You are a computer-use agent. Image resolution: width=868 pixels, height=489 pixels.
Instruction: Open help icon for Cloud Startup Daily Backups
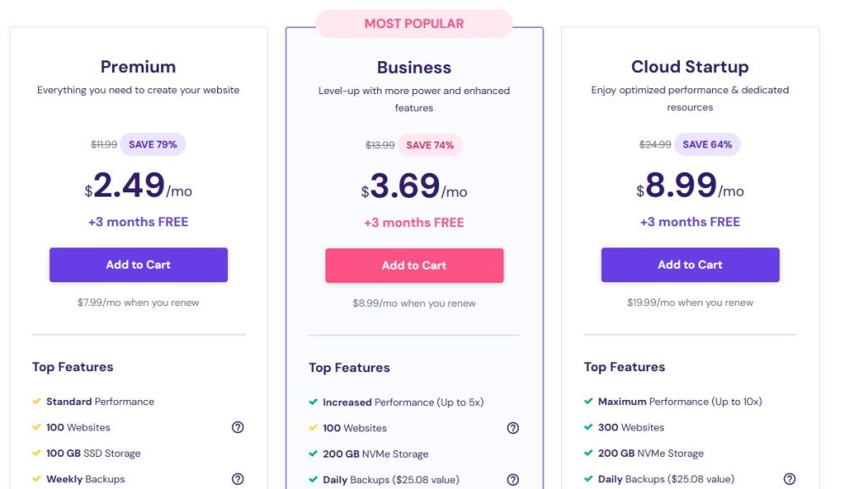[789, 479]
